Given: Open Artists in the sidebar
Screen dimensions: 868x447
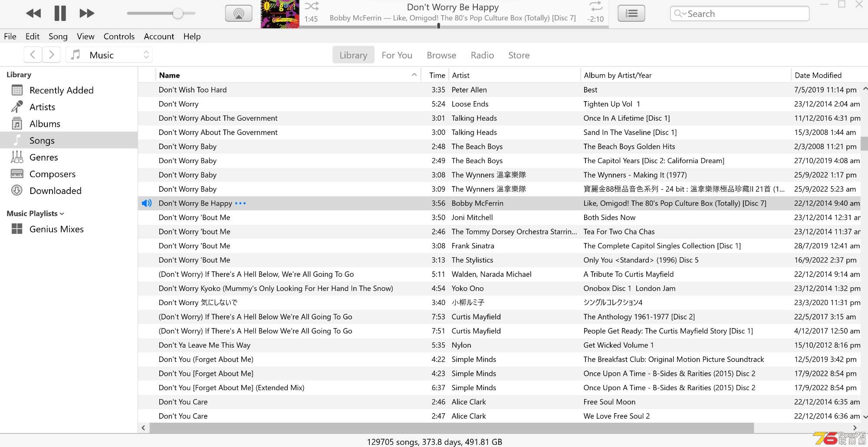Looking at the screenshot, I should click(x=69, y=107).
